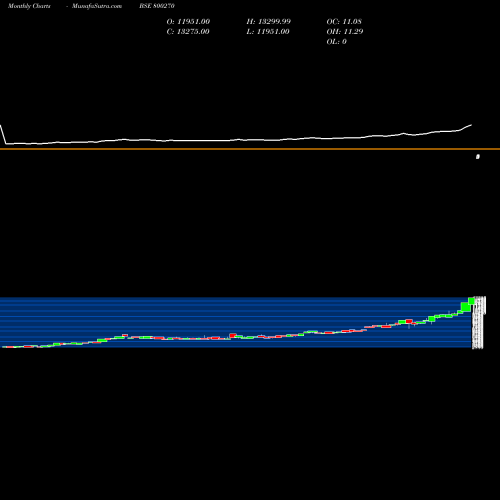Click the OH: 11.29 value
Viewport: 500px width, 500px height.
click(x=345, y=32)
